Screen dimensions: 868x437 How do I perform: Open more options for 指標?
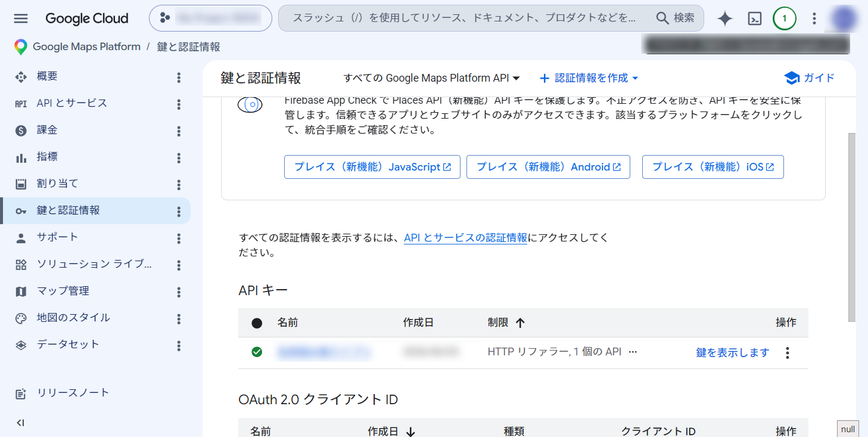(x=179, y=158)
